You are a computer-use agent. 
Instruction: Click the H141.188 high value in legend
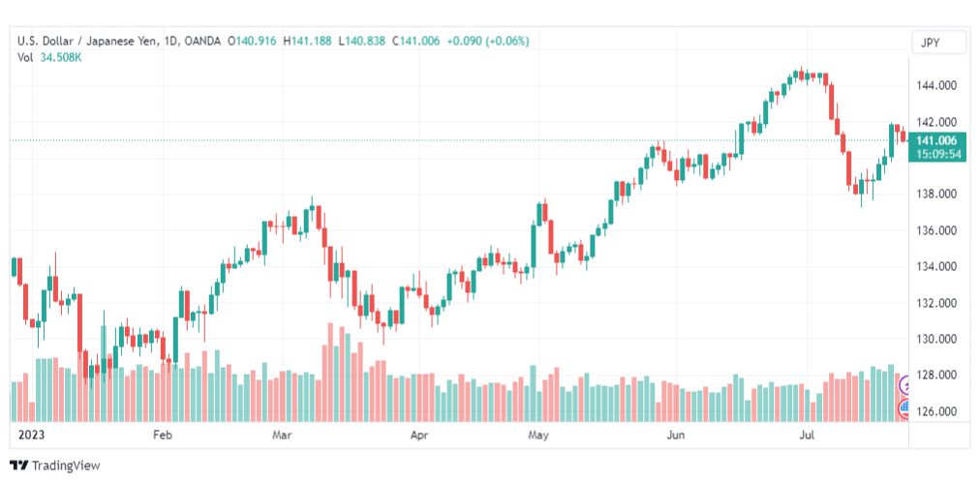coord(308,42)
